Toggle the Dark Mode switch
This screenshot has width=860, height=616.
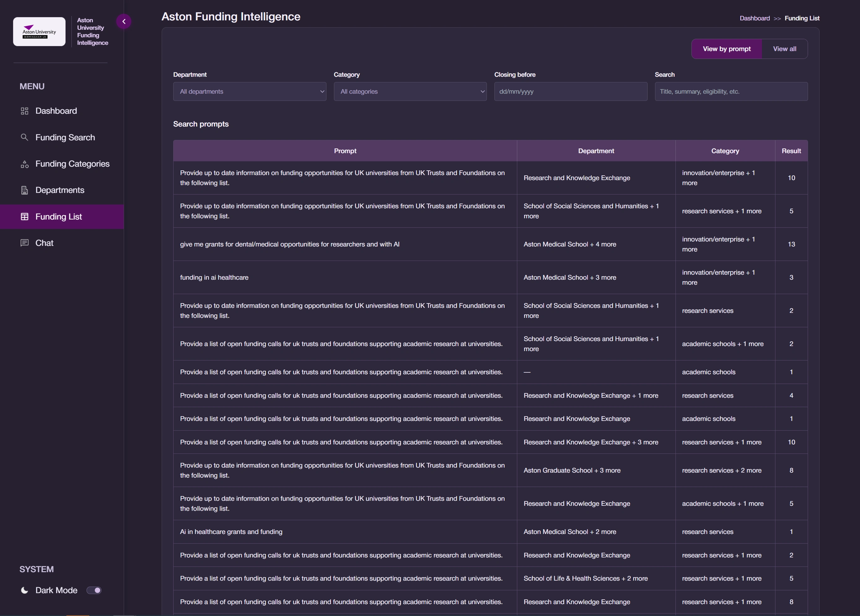(94, 590)
